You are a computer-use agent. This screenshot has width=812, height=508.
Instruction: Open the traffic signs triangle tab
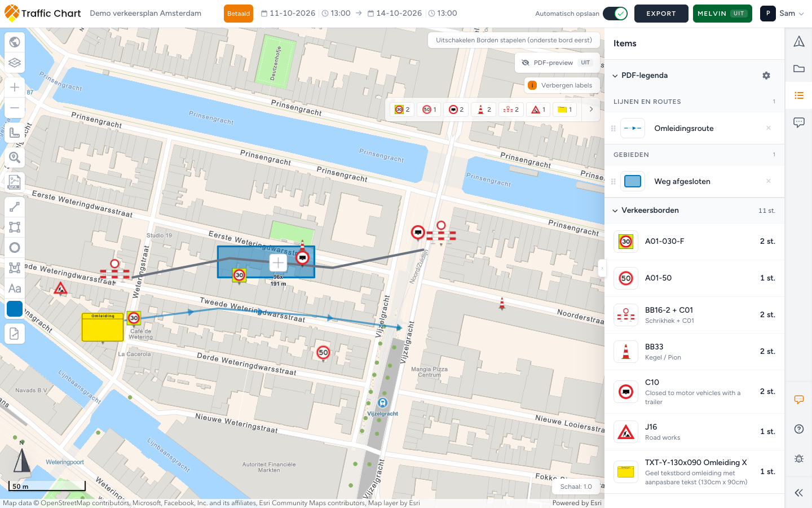pyautogui.click(x=799, y=41)
